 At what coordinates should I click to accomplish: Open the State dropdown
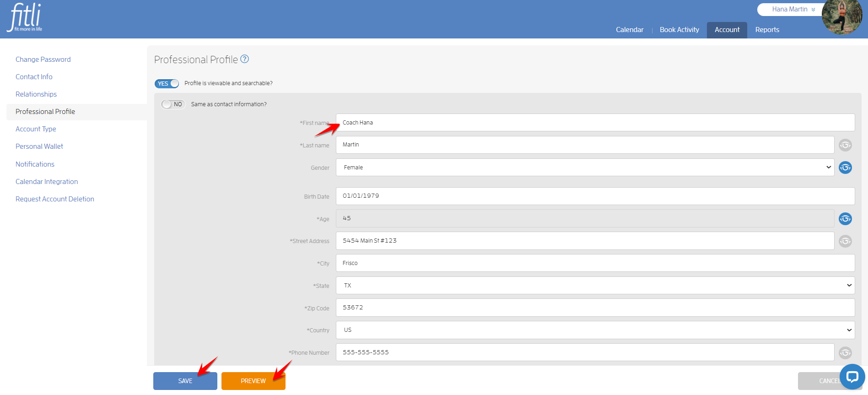595,286
